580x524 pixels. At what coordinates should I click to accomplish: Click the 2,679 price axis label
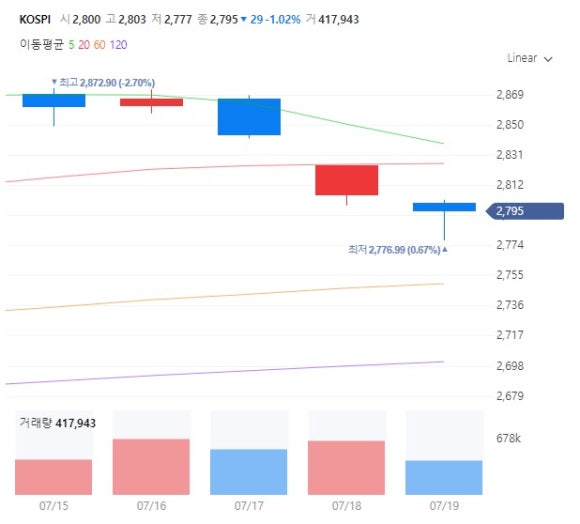[510, 396]
